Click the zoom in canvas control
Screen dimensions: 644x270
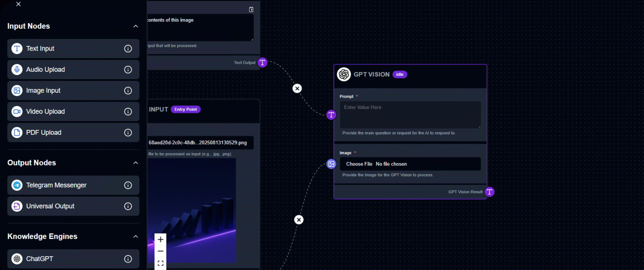(x=161, y=240)
